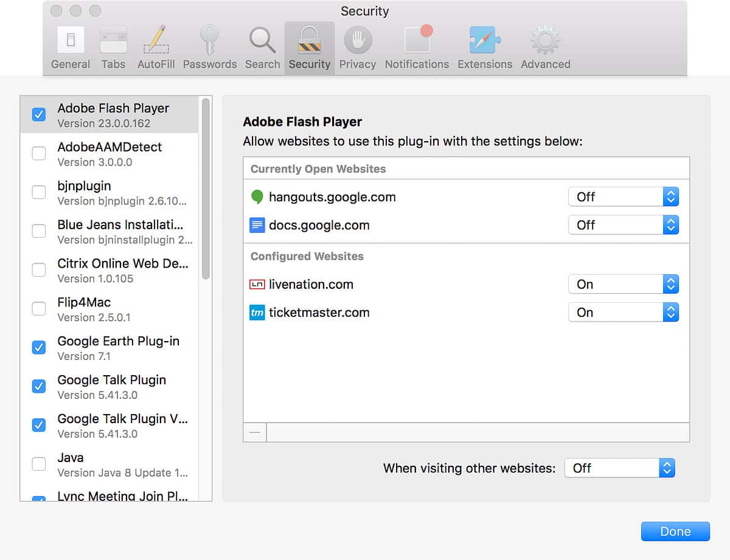
Task: Check the Citrix Online Web De… checkbox
Action: [38, 270]
